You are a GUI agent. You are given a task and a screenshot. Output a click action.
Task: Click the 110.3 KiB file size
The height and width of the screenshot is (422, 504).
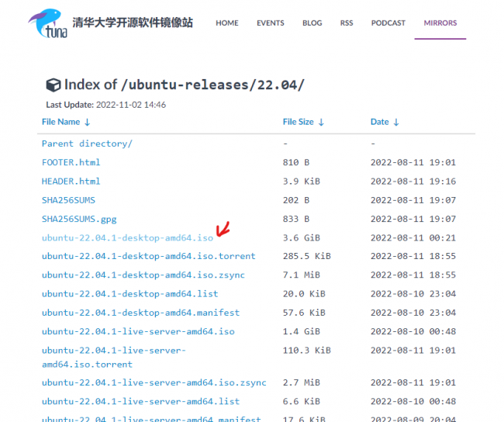[306, 351]
